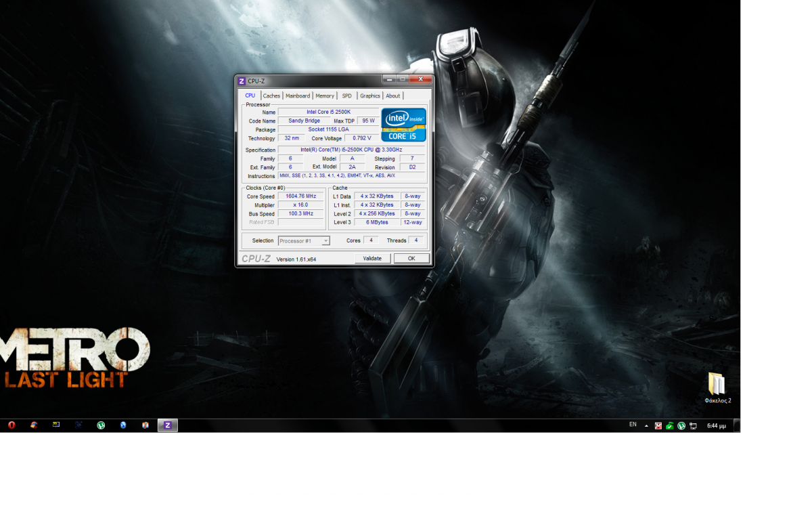Minimize the CPU-Z window
The image size is (812, 508).
389,79
